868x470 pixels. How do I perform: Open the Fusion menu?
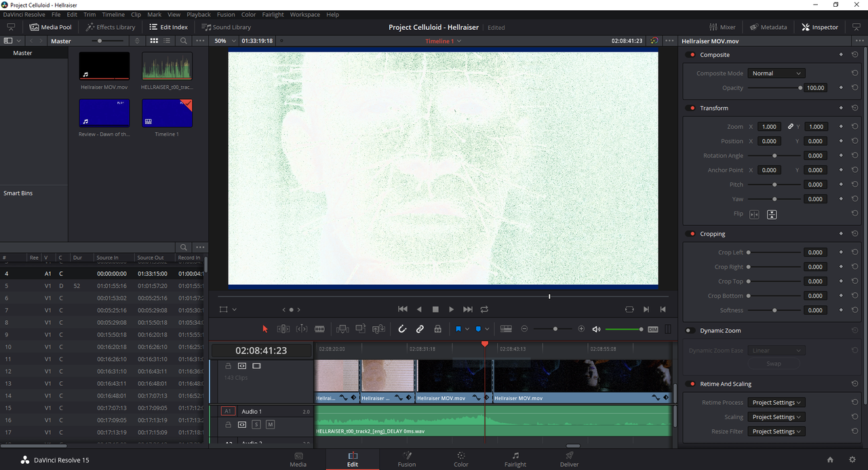pyautogui.click(x=226, y=14)
